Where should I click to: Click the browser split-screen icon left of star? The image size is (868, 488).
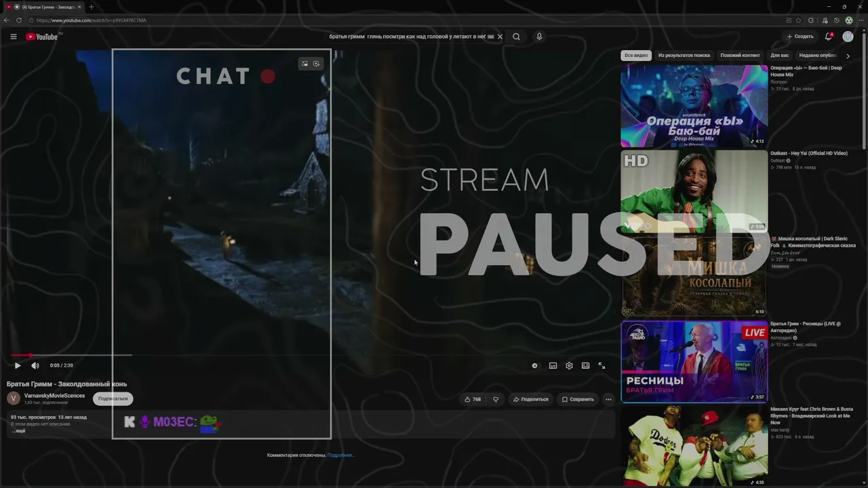789,20
